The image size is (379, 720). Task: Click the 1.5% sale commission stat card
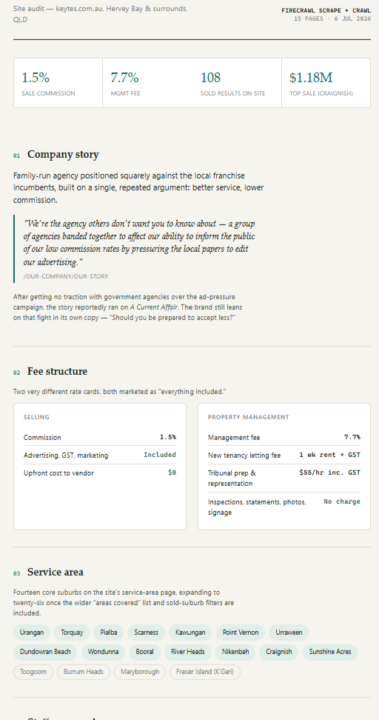(58, 83)
